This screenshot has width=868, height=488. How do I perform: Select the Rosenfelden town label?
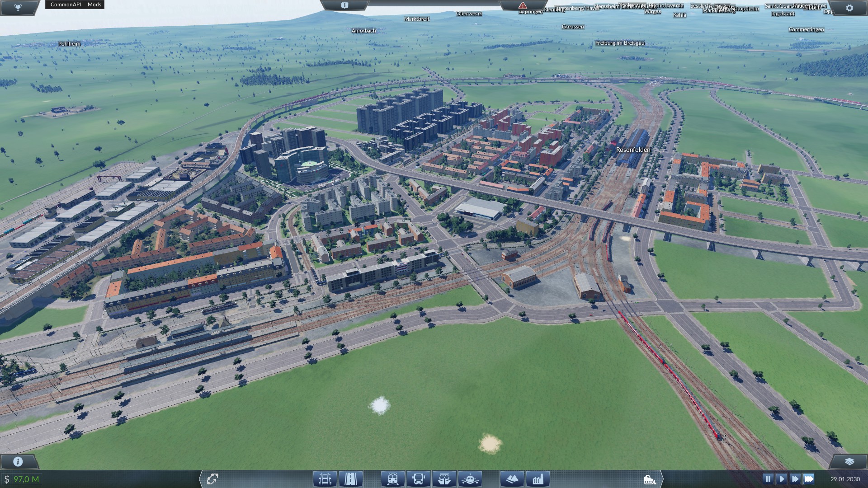coord(633,150)
